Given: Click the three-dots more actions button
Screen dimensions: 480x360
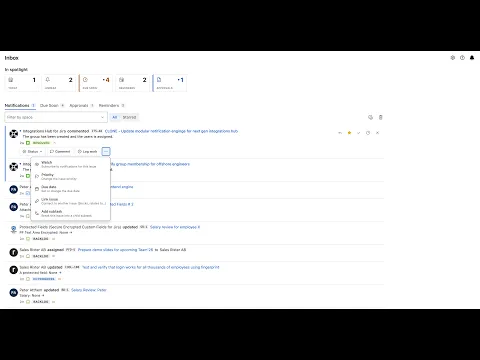Looking at the screenshot, I should [x=106, y=152].
